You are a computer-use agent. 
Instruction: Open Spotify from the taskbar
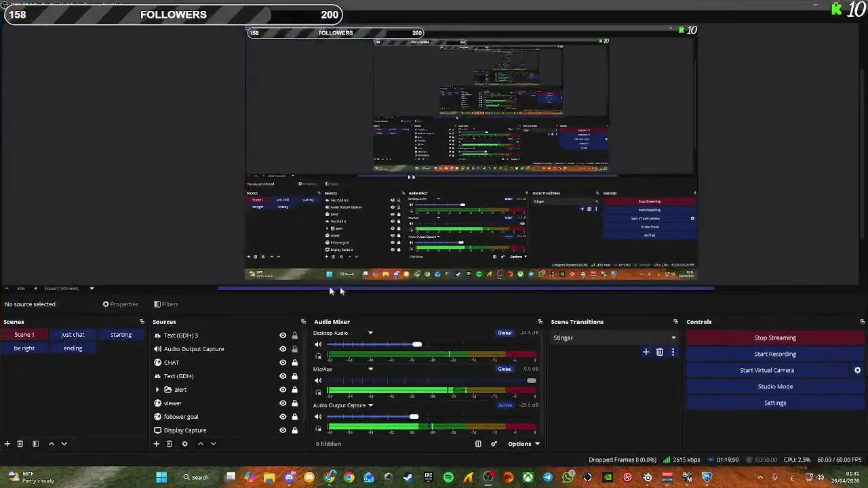point(448,477)
